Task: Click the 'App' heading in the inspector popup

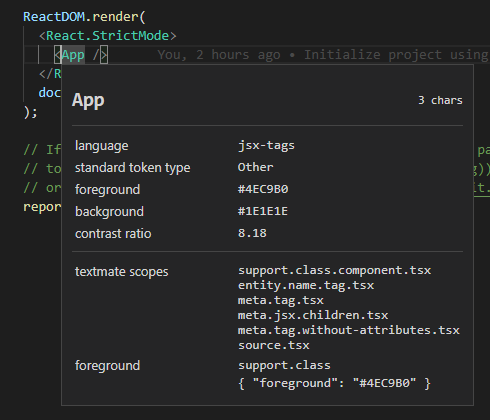Action: (88, 100)
